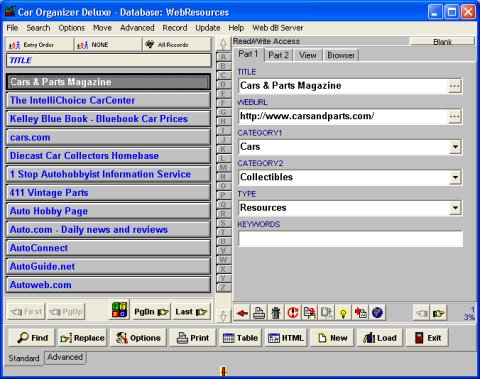Open the All Records filter selector

pyautogui.click(x=177, y=45)
